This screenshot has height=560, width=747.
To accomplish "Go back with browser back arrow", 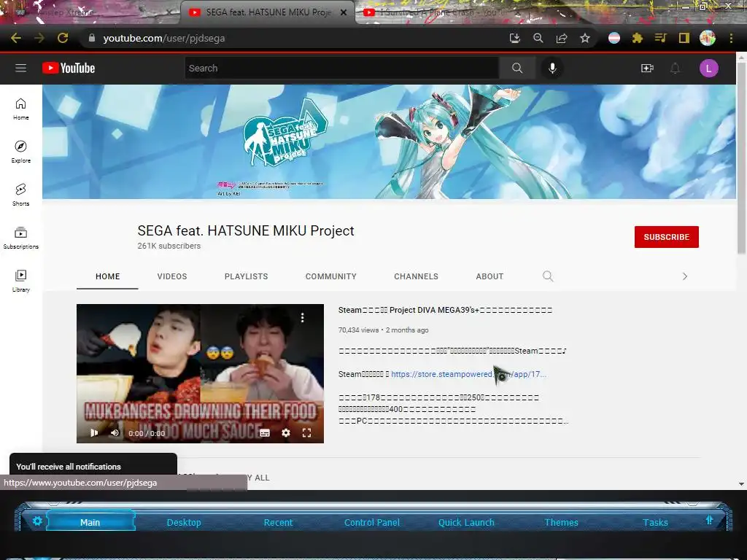I will [x=16, y=38].
